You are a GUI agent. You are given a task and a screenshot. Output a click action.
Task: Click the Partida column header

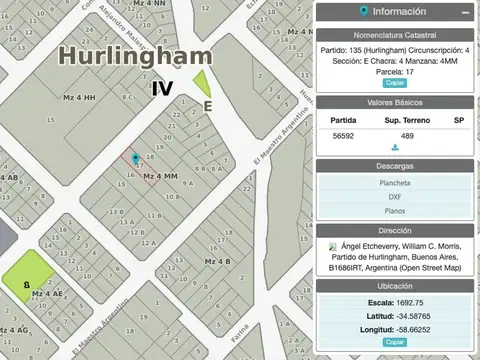coord(343,120)
